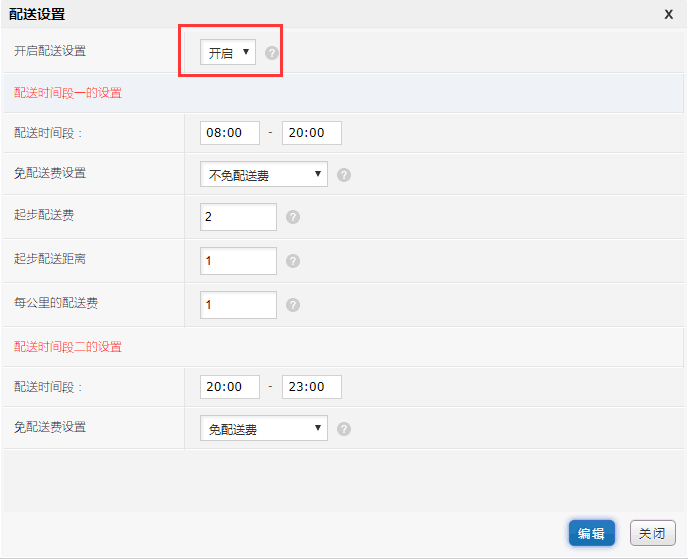Image resolution: width=688 pixels, height=559 pixels.
Task: Open help icon beside 开启配送设置 dropdown
Action: click(272, 53)
